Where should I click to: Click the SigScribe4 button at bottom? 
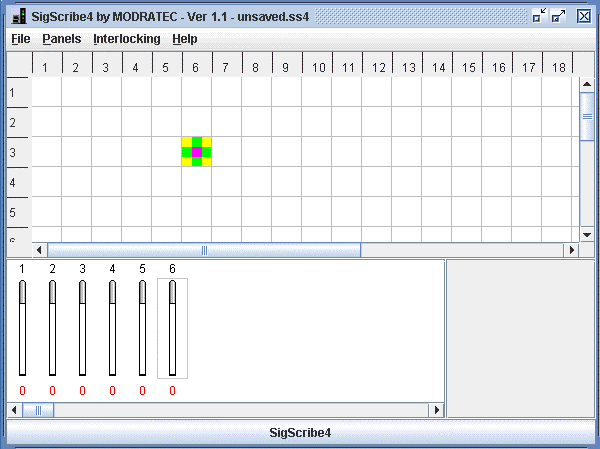[300, 433]
